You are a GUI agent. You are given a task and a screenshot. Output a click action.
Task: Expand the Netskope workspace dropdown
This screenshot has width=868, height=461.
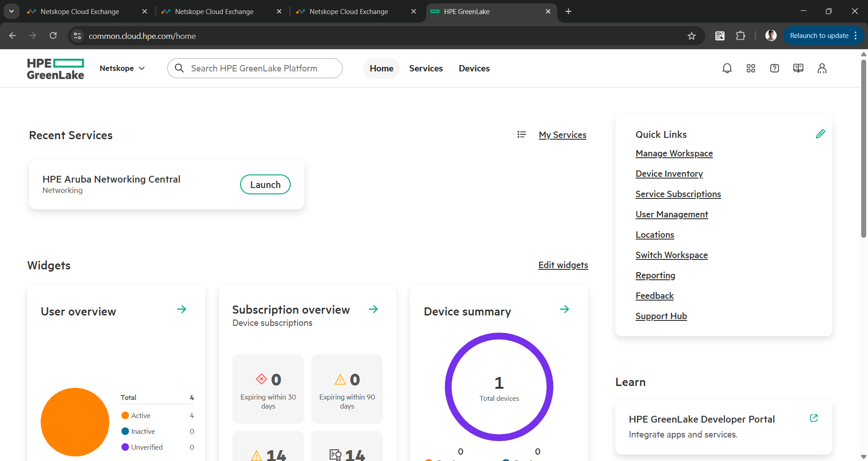(x=122, y=68)
